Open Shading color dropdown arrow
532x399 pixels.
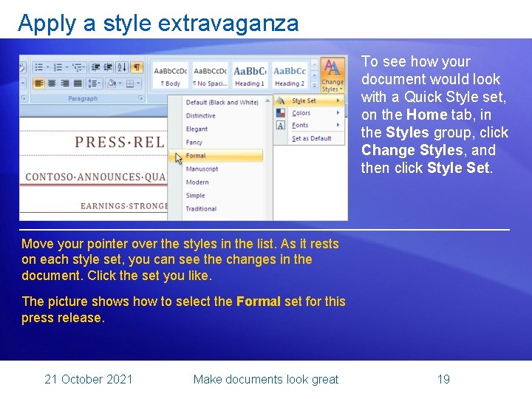click(120, 83)
